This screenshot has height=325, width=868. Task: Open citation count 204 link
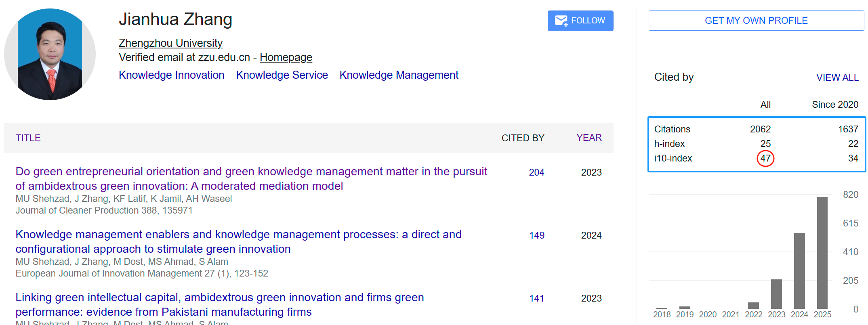tap(536, 172)
